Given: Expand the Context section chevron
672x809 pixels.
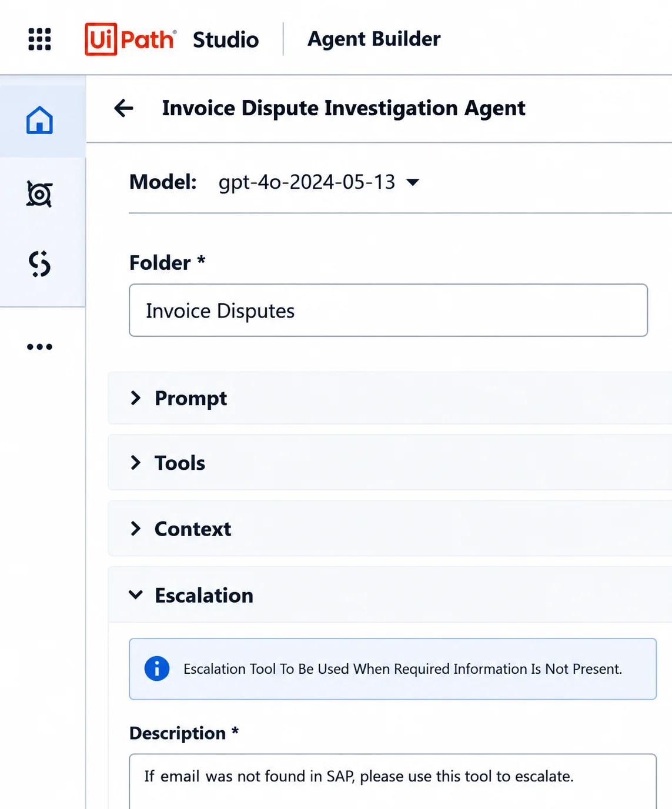Looking at the screenshot, I should (136, 529).
